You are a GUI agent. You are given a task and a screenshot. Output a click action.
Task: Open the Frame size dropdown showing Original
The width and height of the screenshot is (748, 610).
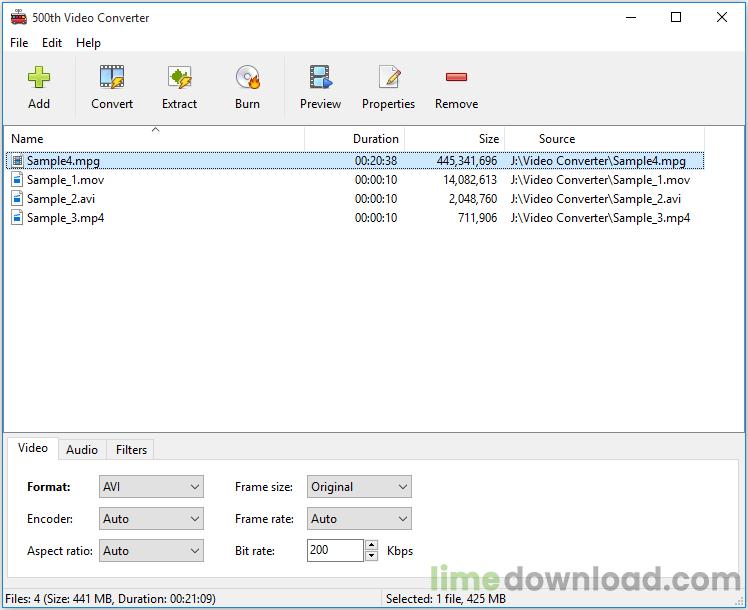[359, 486]
